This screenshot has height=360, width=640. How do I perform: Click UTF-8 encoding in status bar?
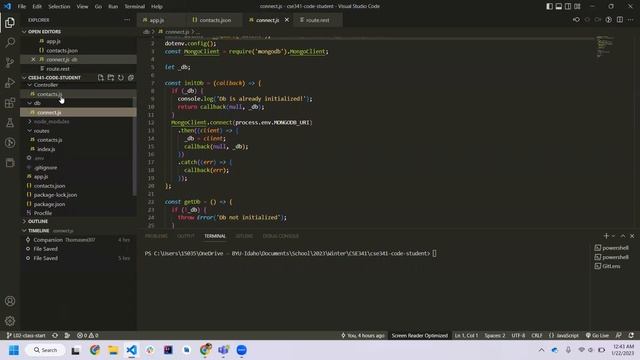tap(518, 335)
